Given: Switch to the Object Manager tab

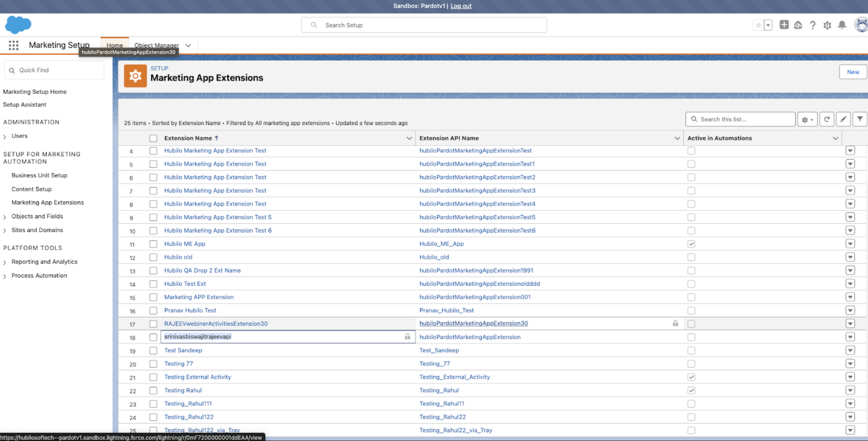Looking at the screenshot, I should pyautogui.click(x=156, y=45).
